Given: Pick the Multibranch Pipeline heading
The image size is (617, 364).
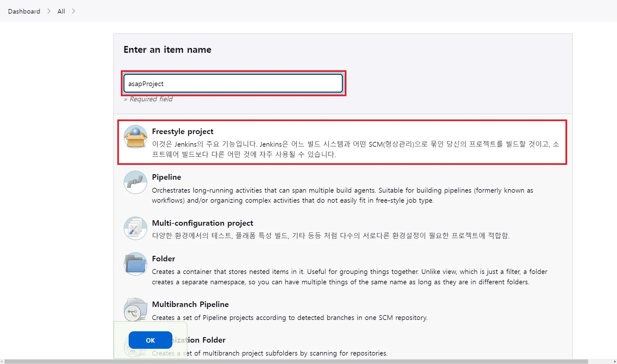Looking at the screenshot, I should [x=190, y=304].
